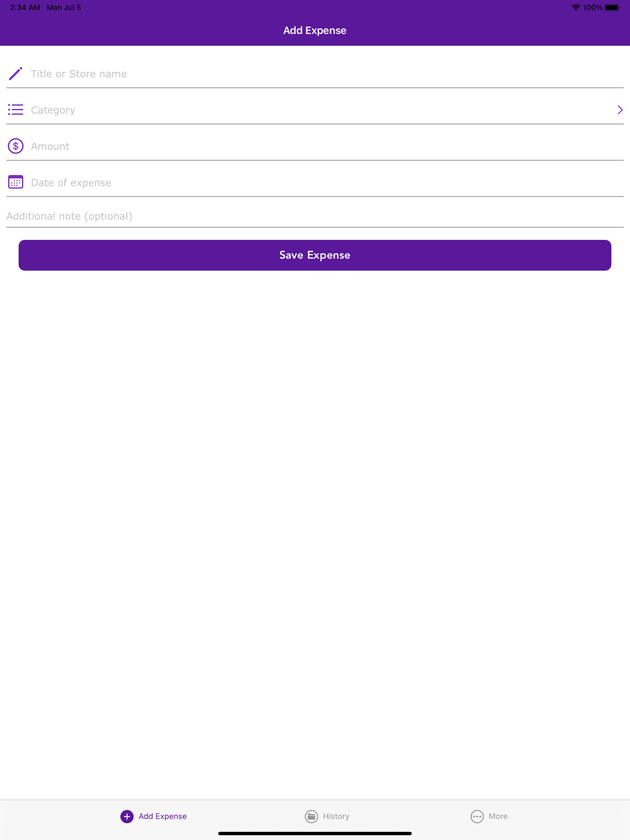Click the More ellipsis circle icon
Viewport: 630px width, 840px height.
pyautogui.click(x=477, y=816)
